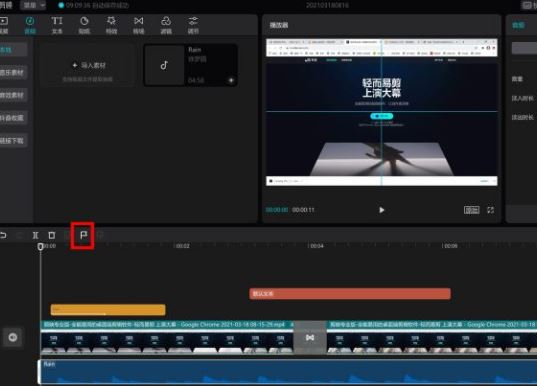Open the aspect ratio selector in the player
Image resolution: width=537 pixels, height=386 pixels.
(x=472, y=210)
